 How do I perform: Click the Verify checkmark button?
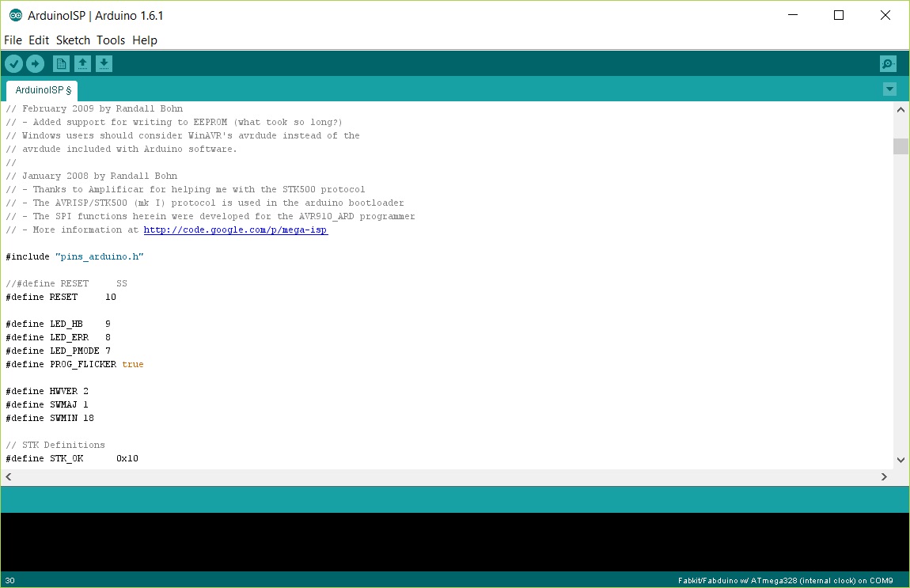[x=14, y=64]
